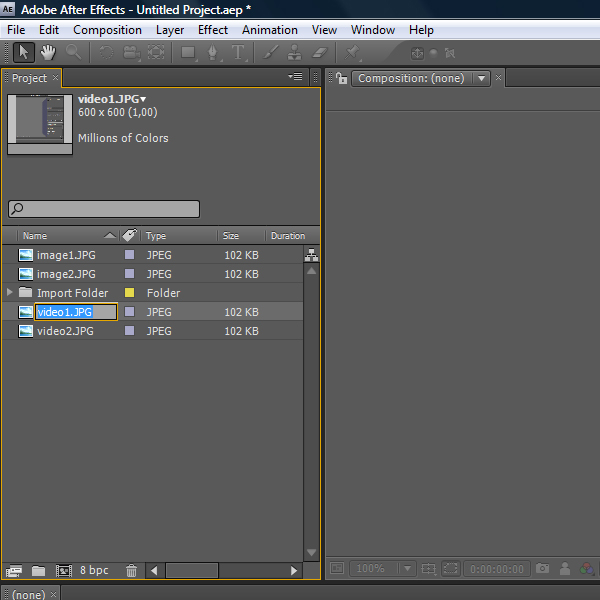Close the (none) timeline tab
The image size is (600, 600).
point(54,594)
